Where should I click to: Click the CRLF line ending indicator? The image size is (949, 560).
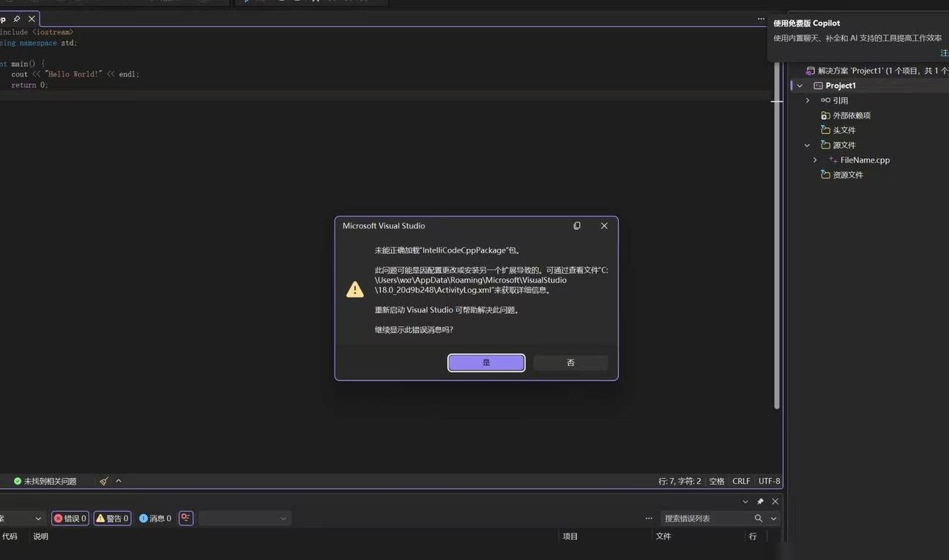(741, 481)
